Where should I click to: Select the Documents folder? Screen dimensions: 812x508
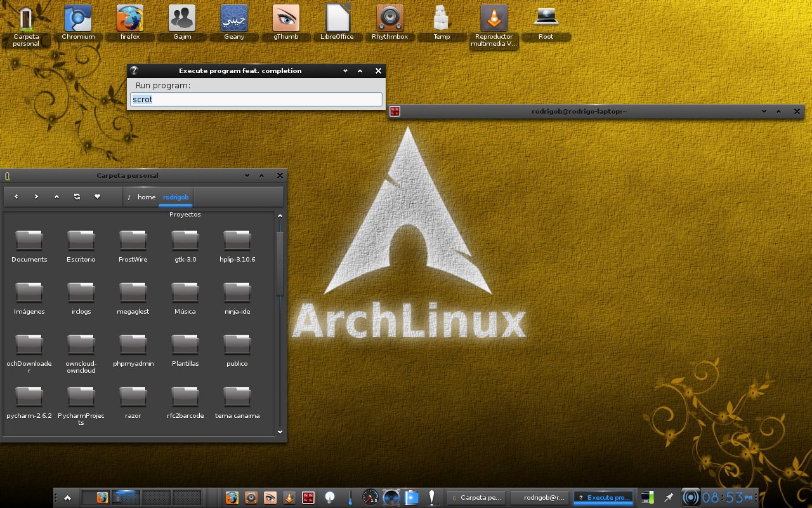click(29, 246)
